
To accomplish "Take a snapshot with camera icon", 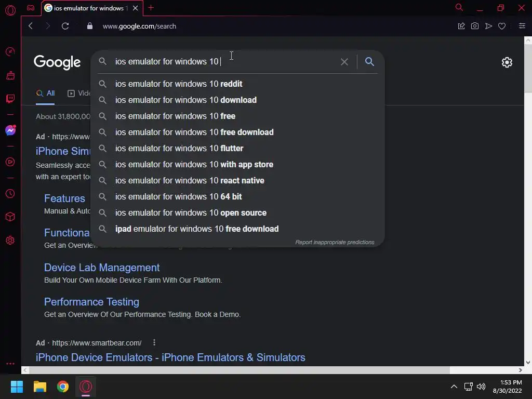I will point(475,26).
